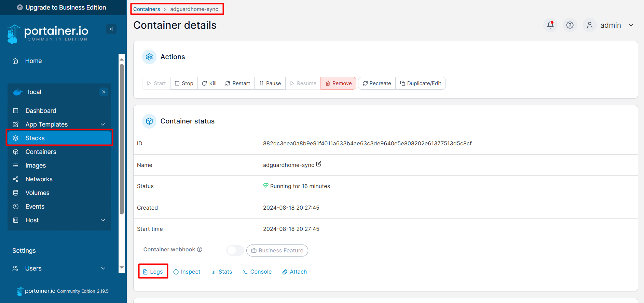
Task: Expand the Host submenu chevron
Action: pyautogui.click(x=103, y=220)
